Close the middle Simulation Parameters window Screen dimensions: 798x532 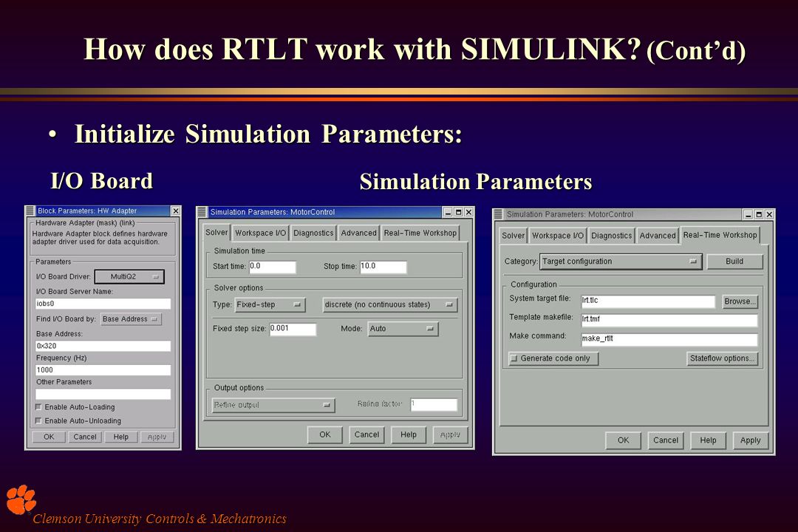tap(468, 212)
